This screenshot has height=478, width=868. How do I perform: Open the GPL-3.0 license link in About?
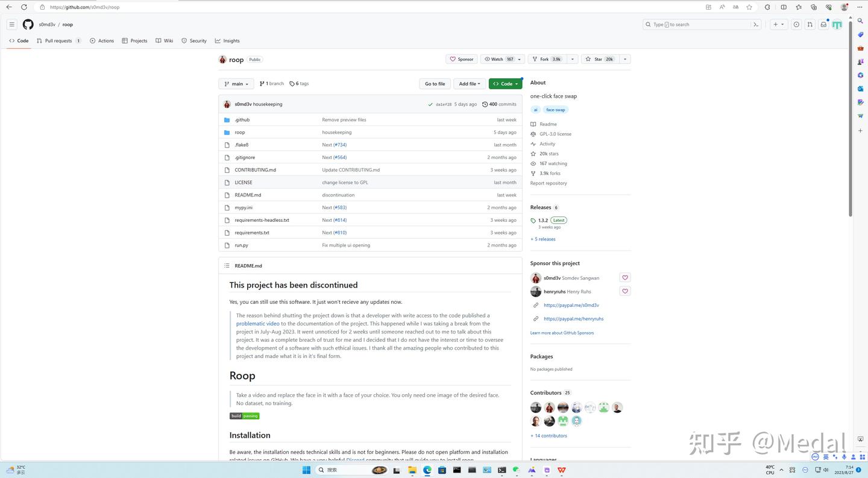pos(555,134)
